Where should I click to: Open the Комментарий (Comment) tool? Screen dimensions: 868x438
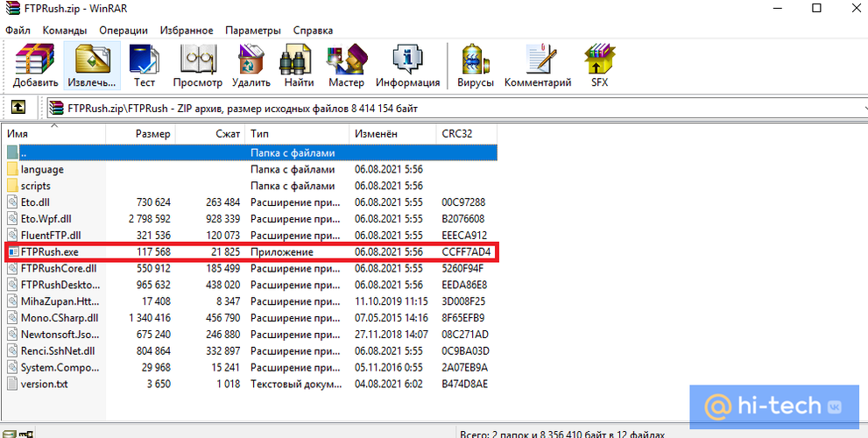tap(538, 66)
